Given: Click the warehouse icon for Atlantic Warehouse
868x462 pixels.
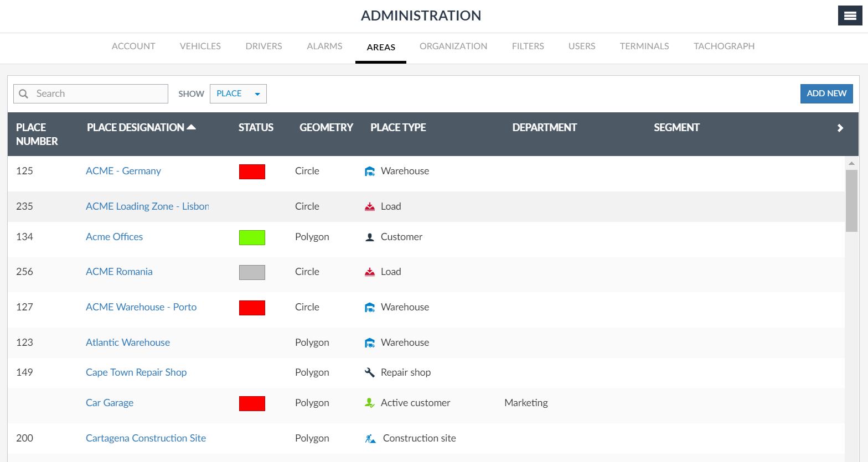Looking at the screenshot, I should click(370, 343).
